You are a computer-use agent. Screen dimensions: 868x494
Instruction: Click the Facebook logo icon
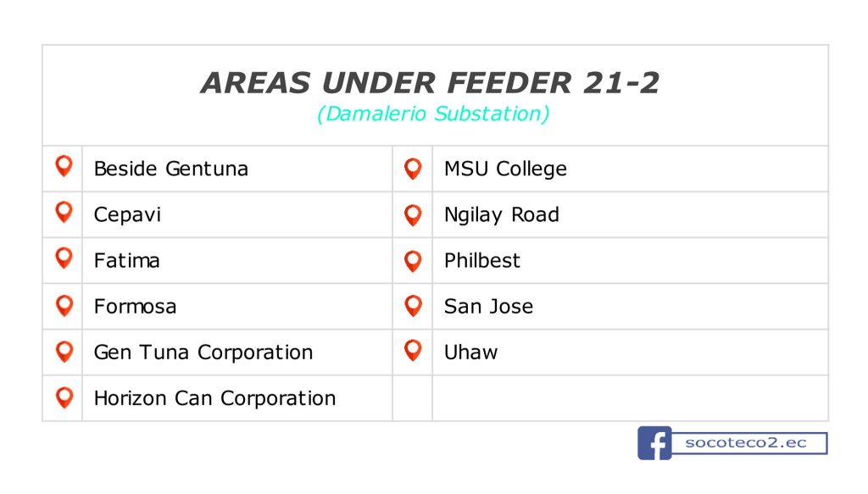click(654, 443)
